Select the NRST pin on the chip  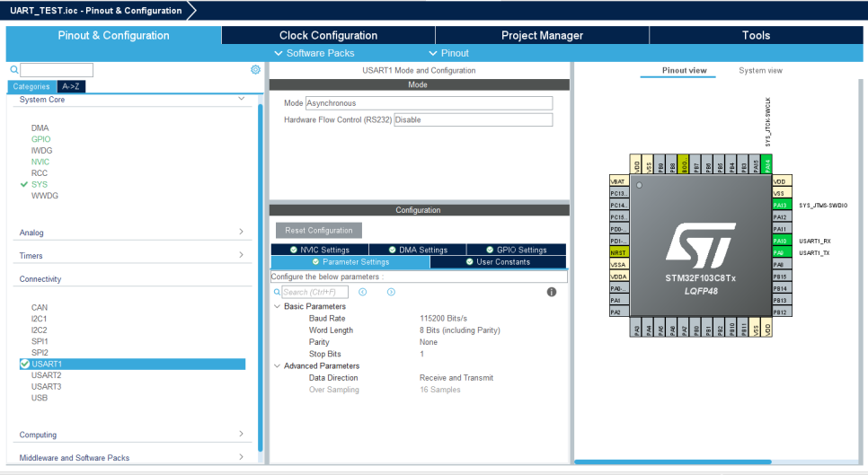click(x=619, y=252)
